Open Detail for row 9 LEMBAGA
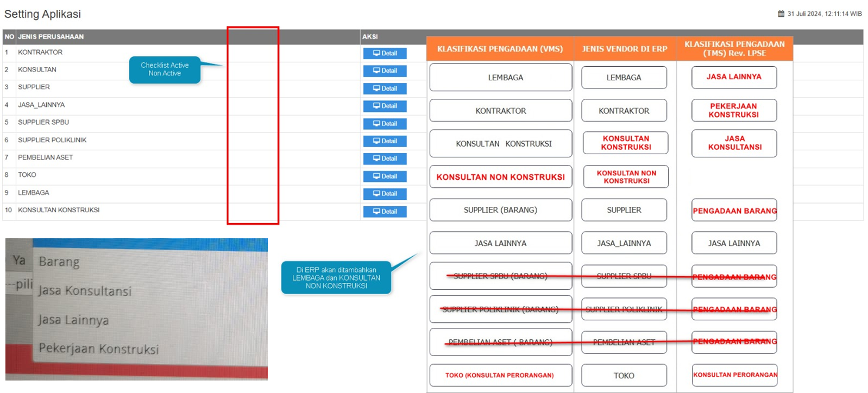Viewport: 868px width, 393px height. click(385, 194)
